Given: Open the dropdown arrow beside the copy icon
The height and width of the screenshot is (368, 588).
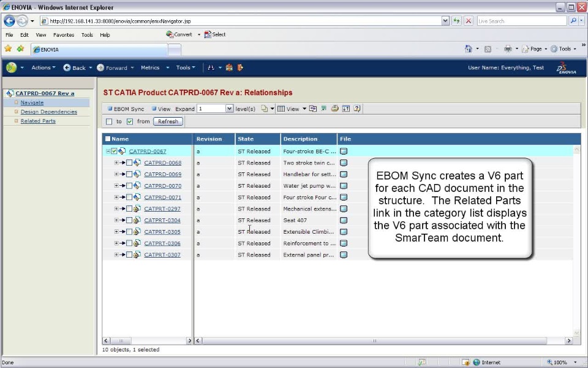Looking at the screenshot, I should (272, 109).
